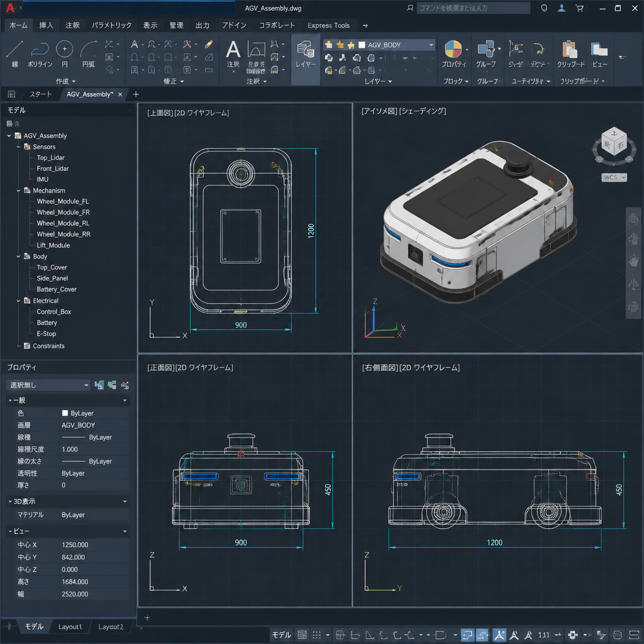Image resolution: width=644 pixels, height=644 pixels.
Task: Close the AGV_Assembly drawing tab
Action: [120, 94]
